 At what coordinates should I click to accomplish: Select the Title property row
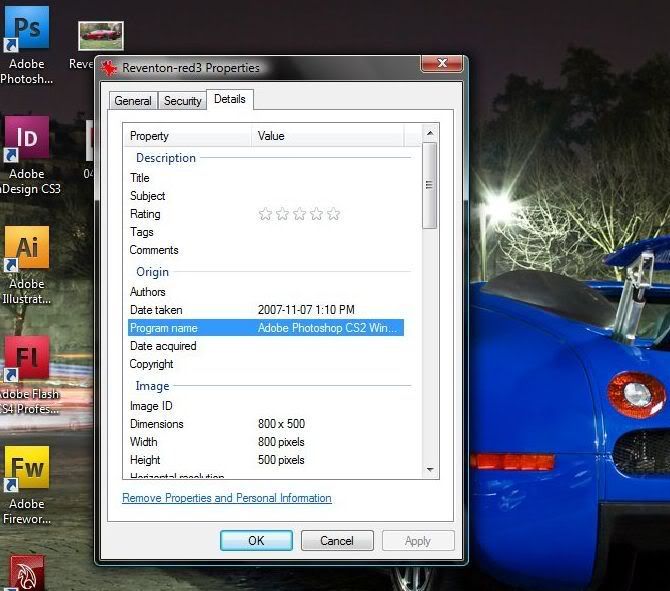(265, 178)
